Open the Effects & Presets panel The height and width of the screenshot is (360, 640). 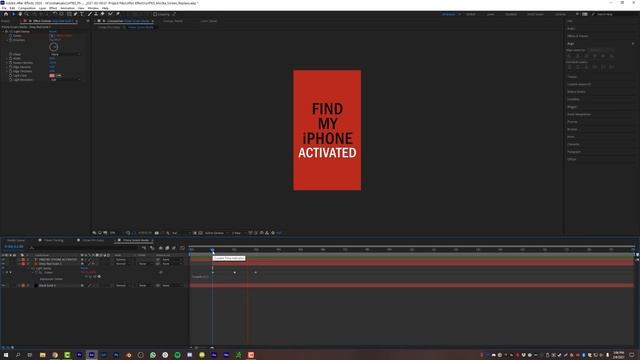click(x=578, y=36)
